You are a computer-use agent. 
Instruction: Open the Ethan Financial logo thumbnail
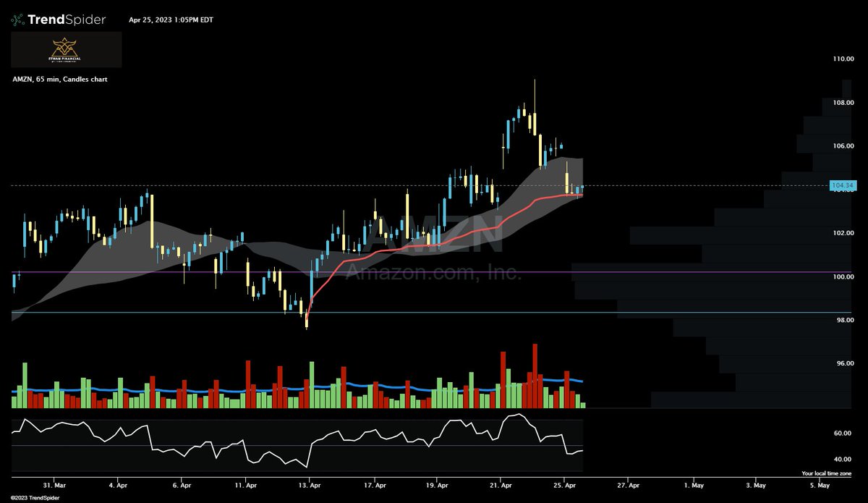(x=66, y=50)
